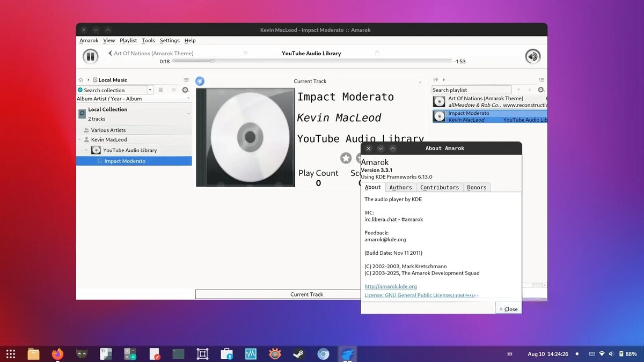Pause the currently playing track
644x362 pixels.
pos(90,56)
